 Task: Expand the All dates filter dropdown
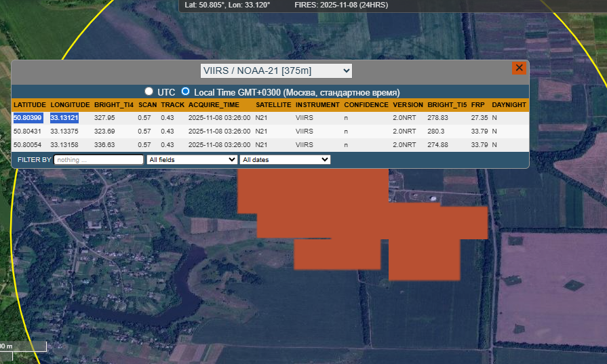(x=285, y=159)
